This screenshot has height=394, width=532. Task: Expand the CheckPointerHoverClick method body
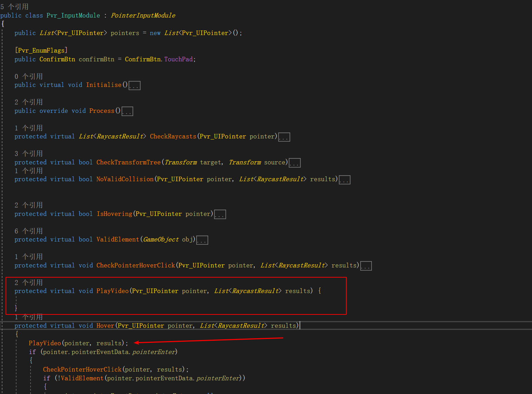[366, 266]
